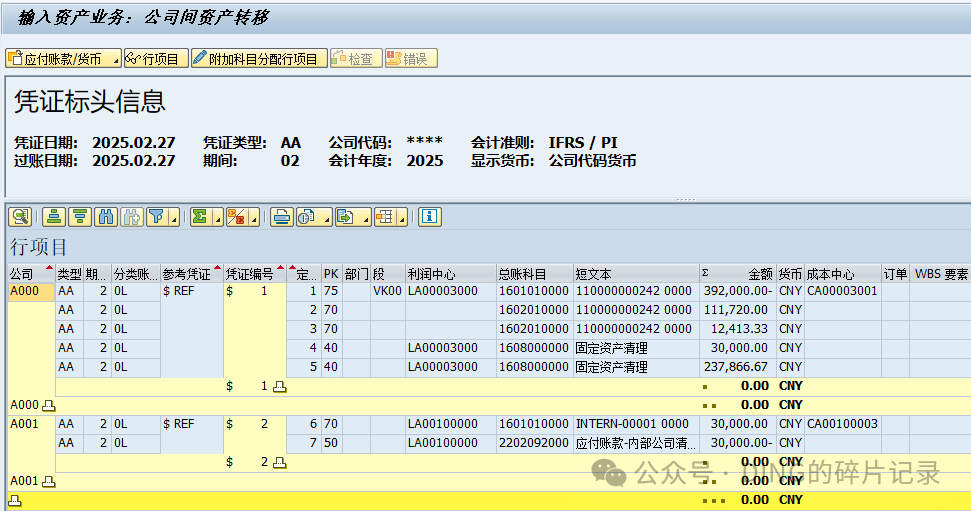Apply the Set Filter funnel icon
971x511 pixels.
pyautogui.click(x=157, y=217)
